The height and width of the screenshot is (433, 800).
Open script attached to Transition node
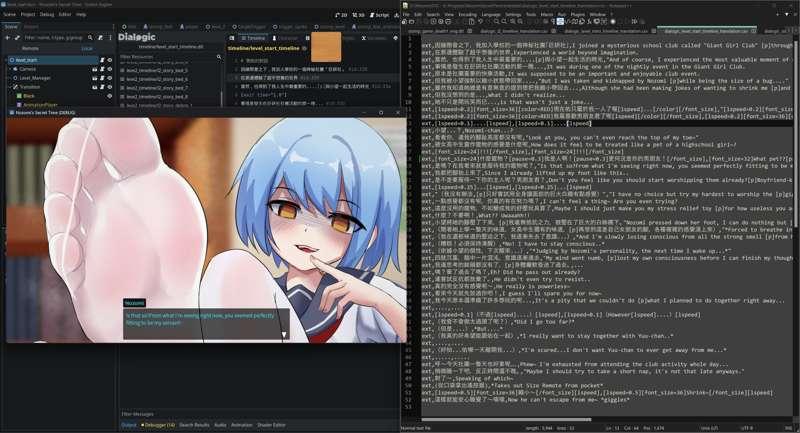102,87
